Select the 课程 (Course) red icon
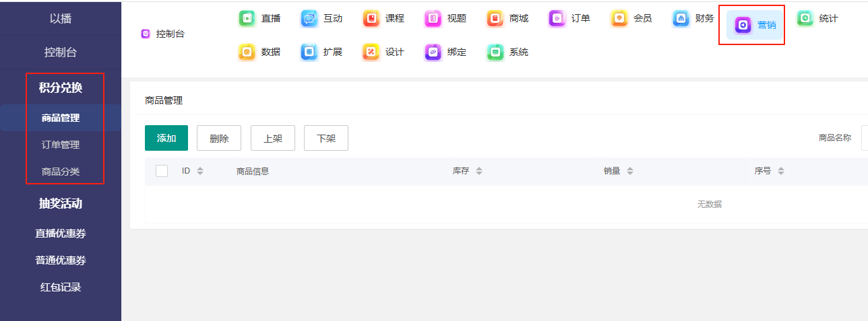 (371, 19)
